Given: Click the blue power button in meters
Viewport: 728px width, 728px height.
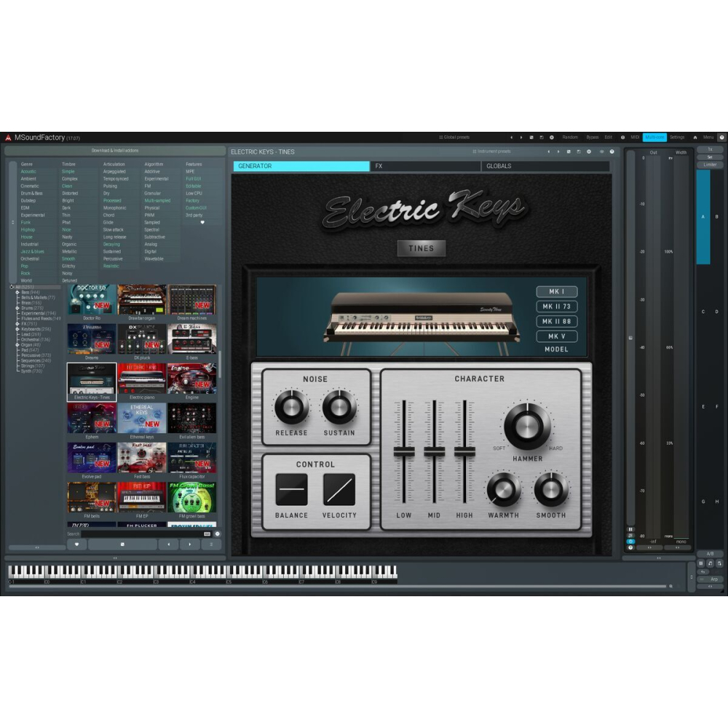Looking at the screenshot, I should [x=630, y=542].
